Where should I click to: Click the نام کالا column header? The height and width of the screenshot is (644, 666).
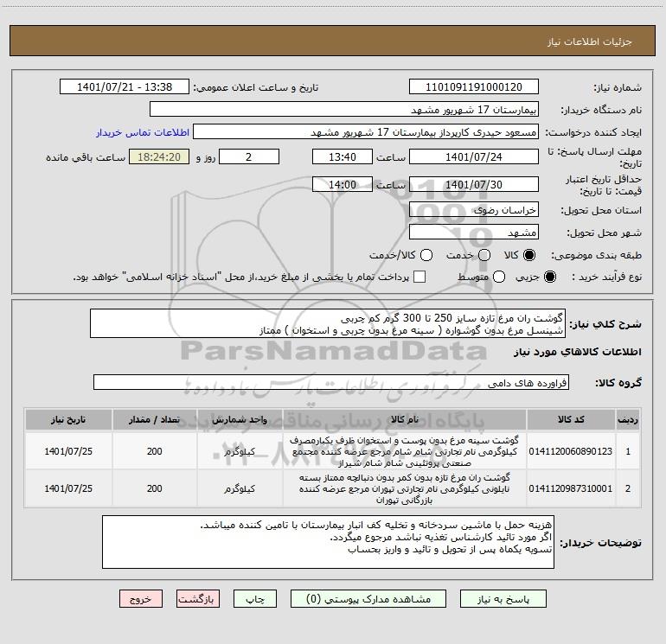click(405, 420)
